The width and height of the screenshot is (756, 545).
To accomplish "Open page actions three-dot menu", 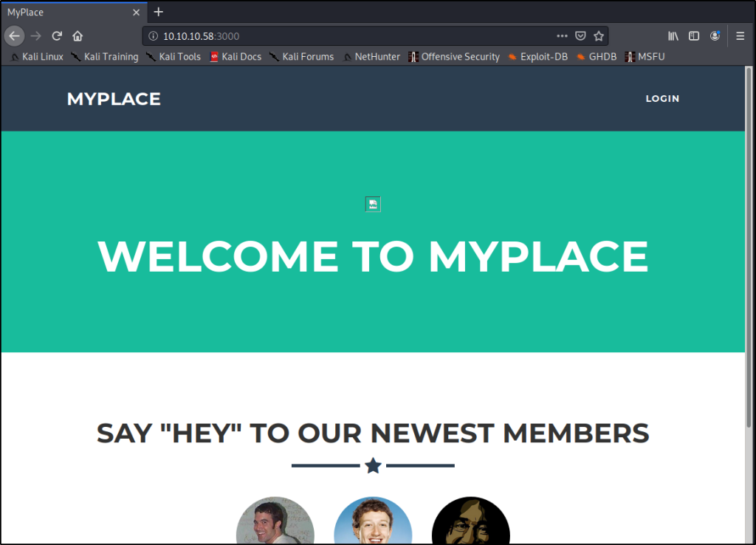I will pos(562,36).
